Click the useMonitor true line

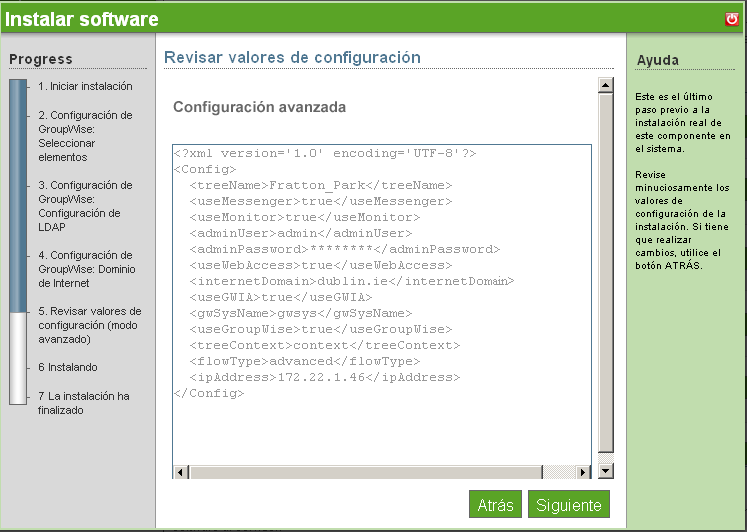pyautogui.click(x=305, y=217)
